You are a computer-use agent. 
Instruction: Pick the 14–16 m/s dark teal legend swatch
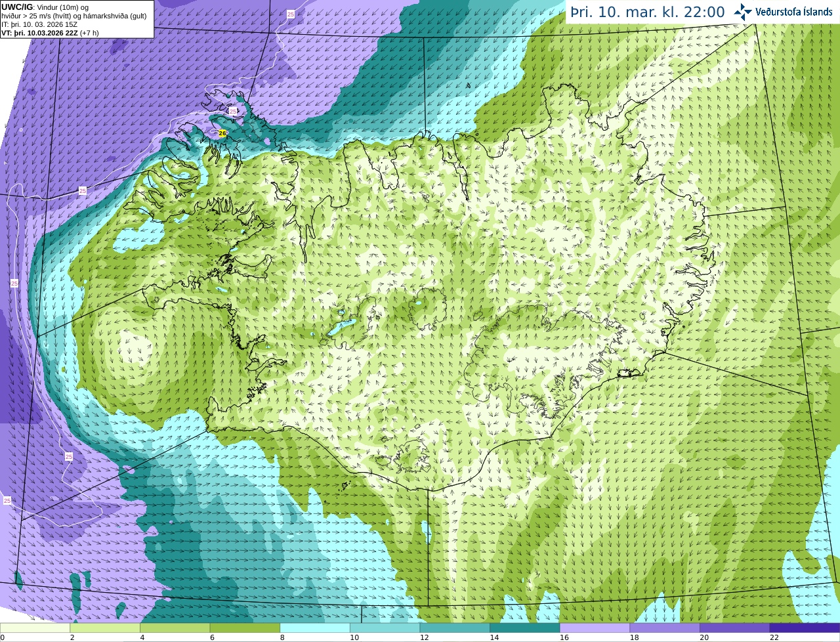coord(525,628)
